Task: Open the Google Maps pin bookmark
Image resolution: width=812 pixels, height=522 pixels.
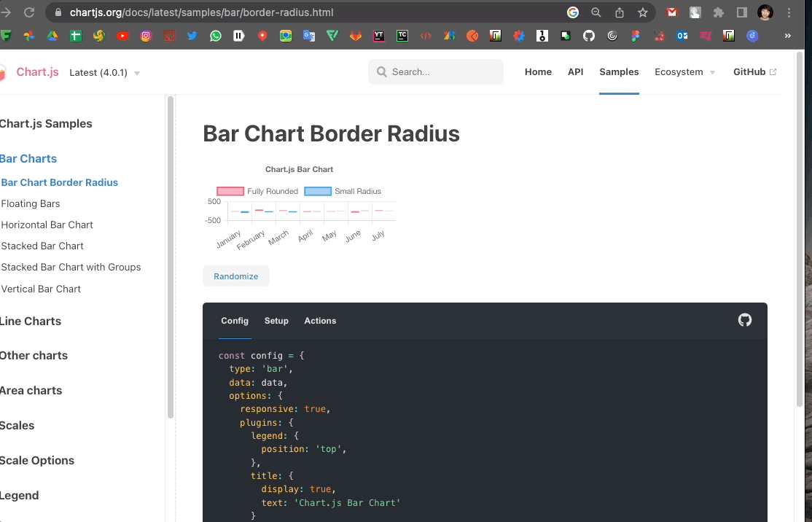Action: coord(262,36)
